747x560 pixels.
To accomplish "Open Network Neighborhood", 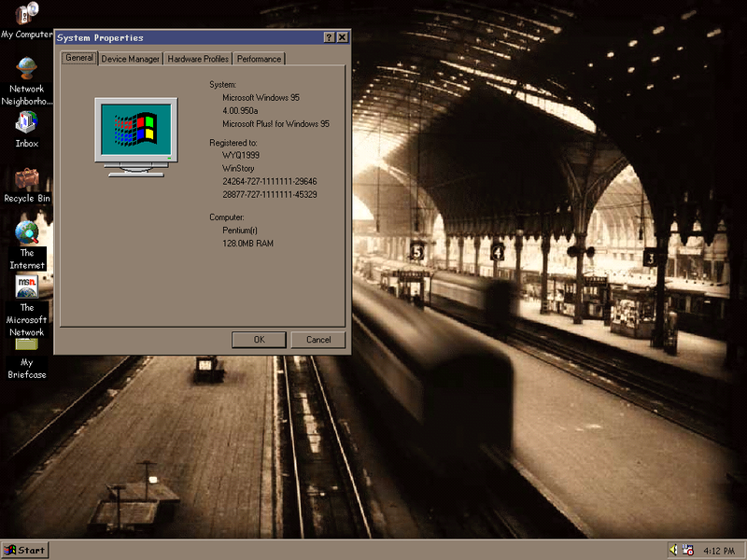I will (x=25, y=68).
